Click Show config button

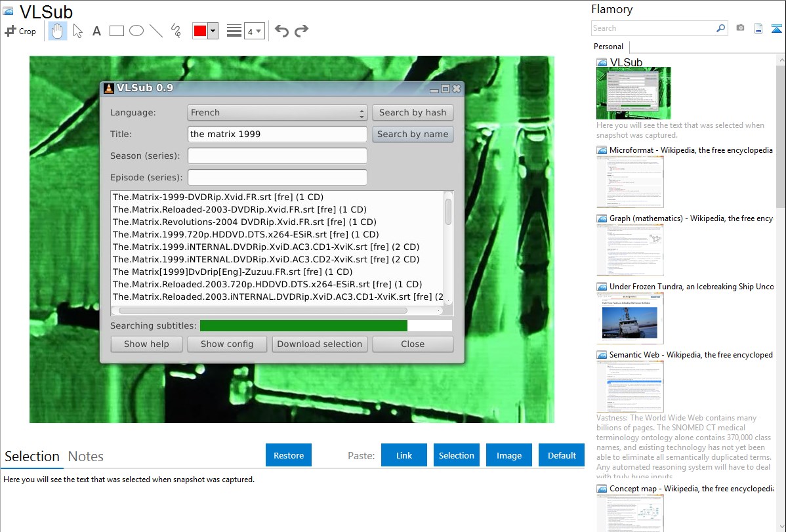click(x=227, y=344)
